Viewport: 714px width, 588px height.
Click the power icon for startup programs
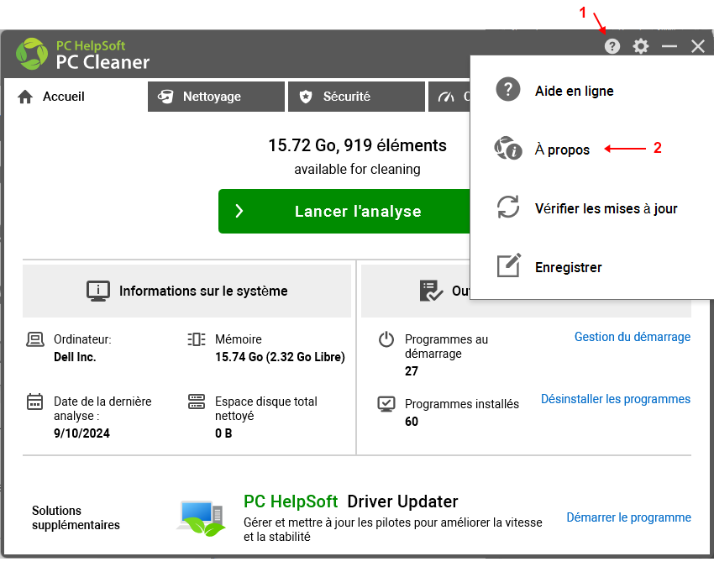[386, 339]
